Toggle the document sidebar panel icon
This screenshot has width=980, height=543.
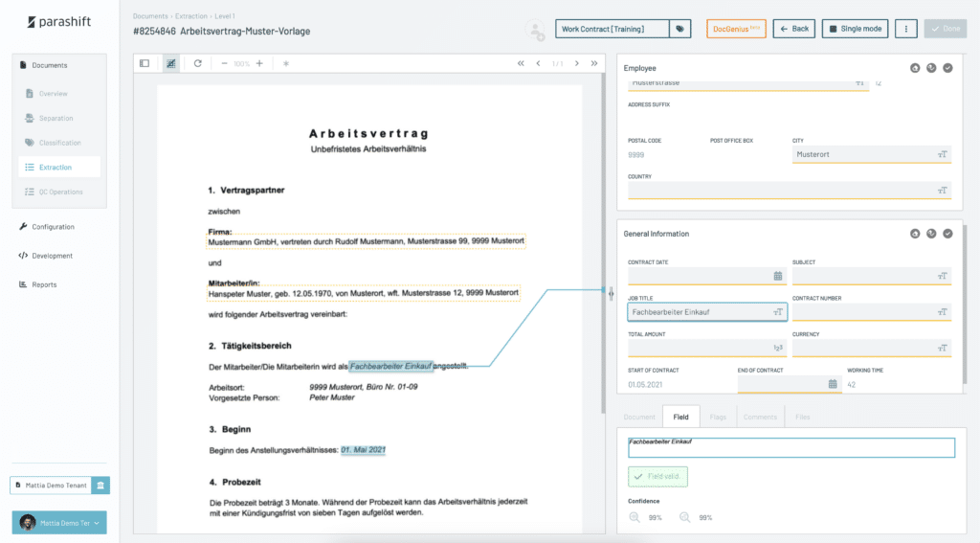tap(145, 63)
